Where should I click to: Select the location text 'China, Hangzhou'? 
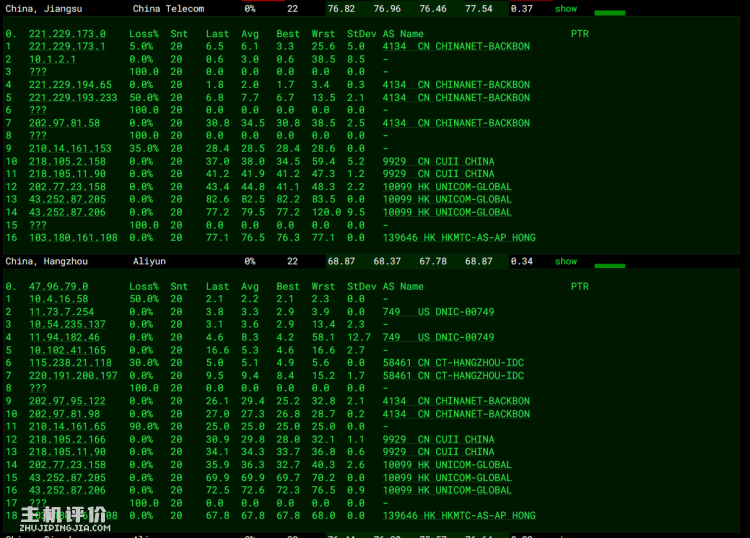[46, 262]
